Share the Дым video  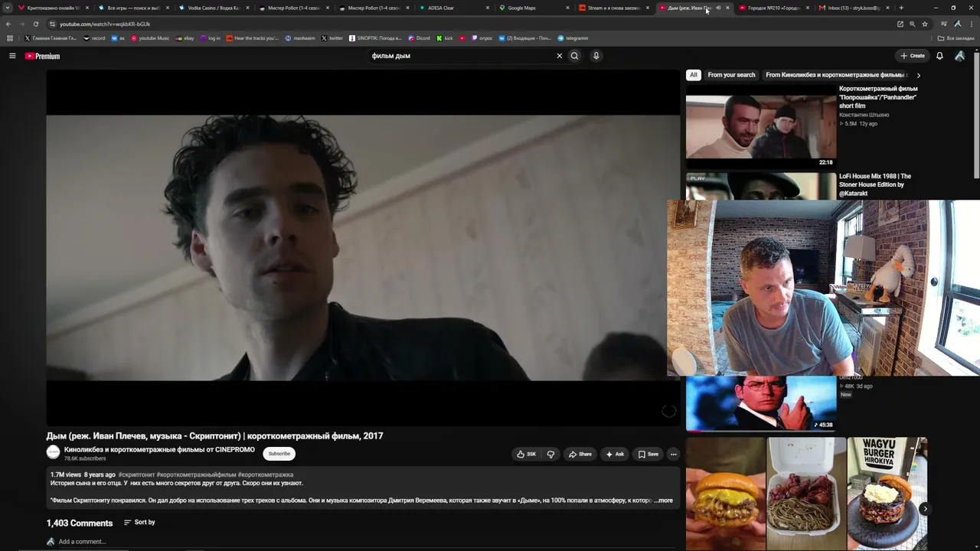point(580,454)
